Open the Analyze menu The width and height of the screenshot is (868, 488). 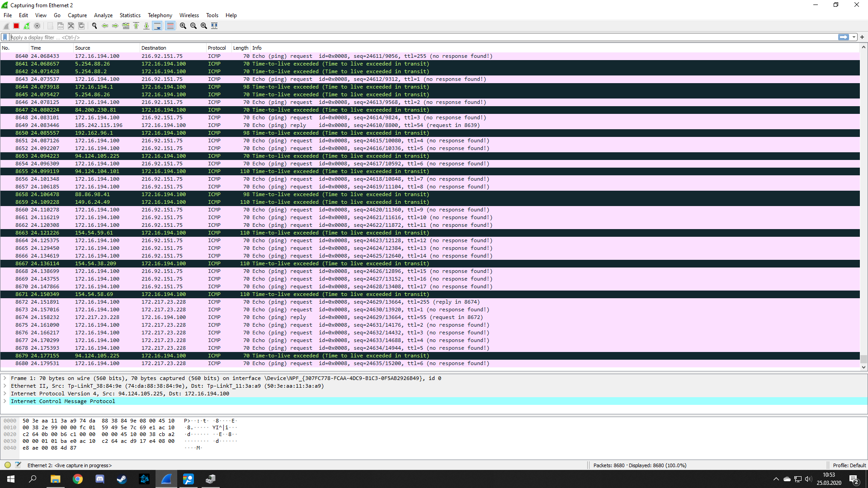pos(103,15)
